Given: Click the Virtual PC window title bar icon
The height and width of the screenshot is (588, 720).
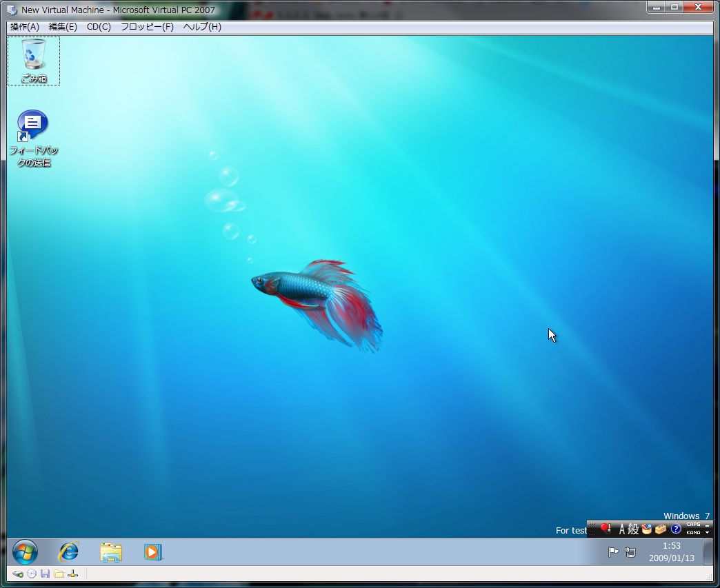Looking at the screenshot, I should point(12,10).
